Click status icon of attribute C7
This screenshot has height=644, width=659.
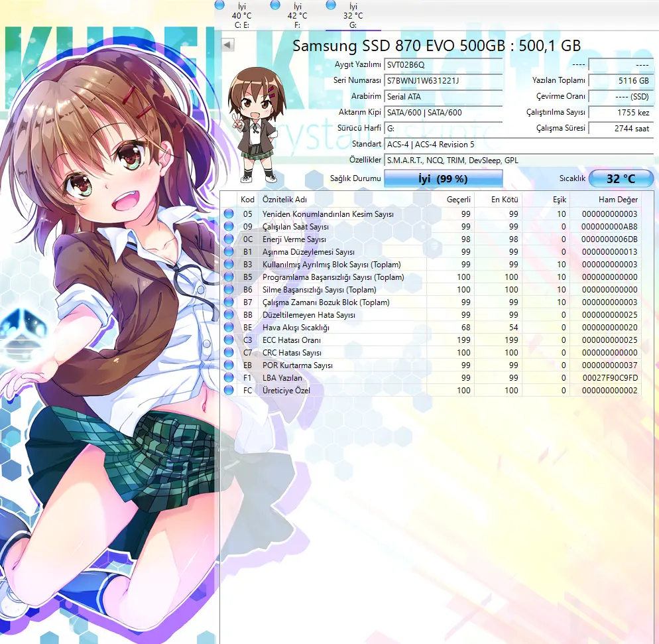coord(229,353)
